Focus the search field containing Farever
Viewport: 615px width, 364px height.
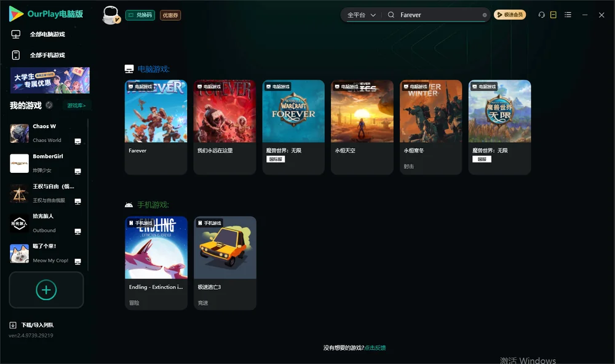tap(439, 15)
